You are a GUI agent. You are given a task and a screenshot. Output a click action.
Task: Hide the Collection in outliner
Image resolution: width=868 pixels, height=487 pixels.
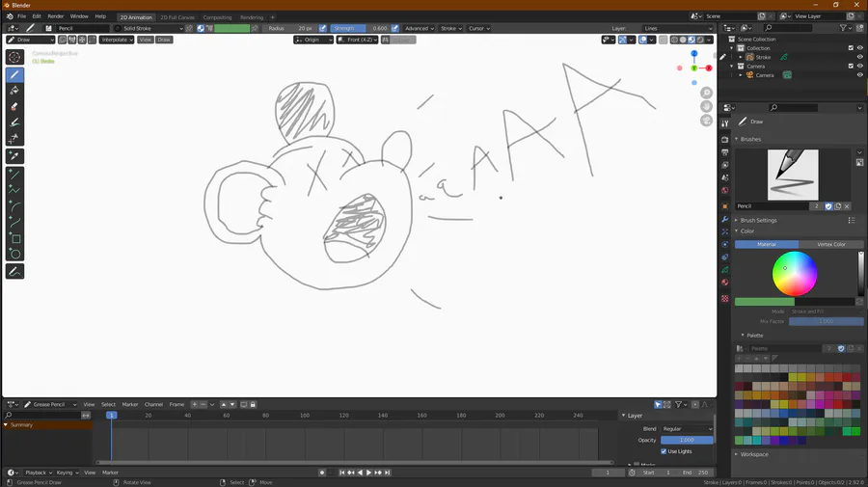click(859, 48)
